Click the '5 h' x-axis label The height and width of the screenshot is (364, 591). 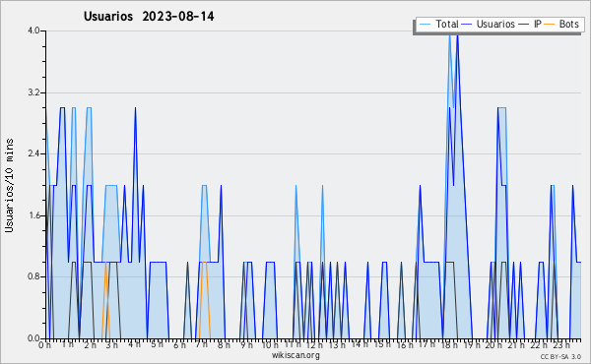tap(157, 344)
